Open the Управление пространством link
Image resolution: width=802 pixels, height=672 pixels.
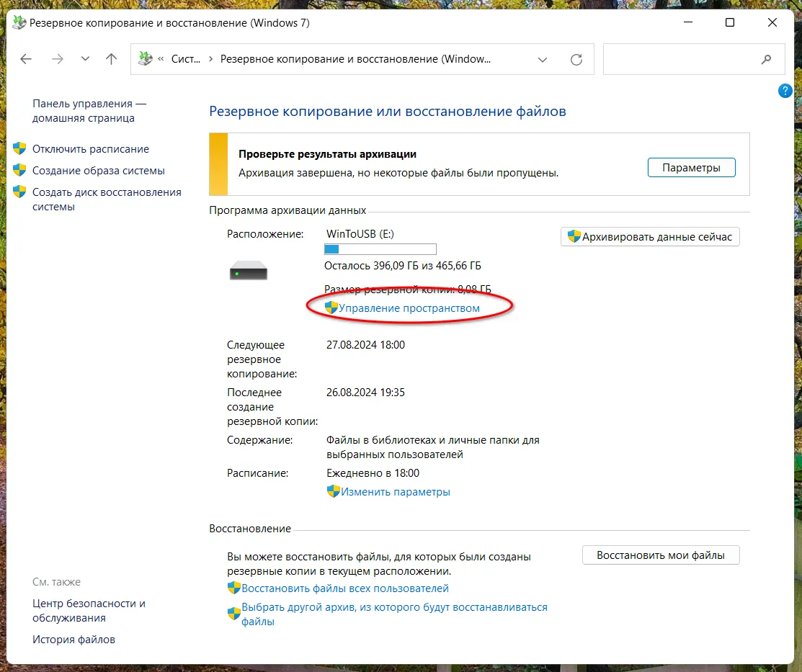(x=409, y=308)
